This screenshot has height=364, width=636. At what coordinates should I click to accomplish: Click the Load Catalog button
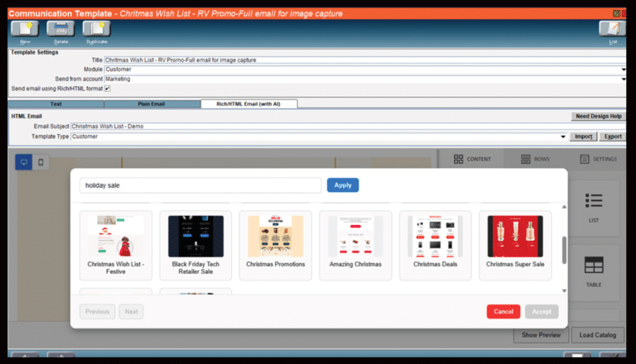pyautogui.click(x=597, y=335)
